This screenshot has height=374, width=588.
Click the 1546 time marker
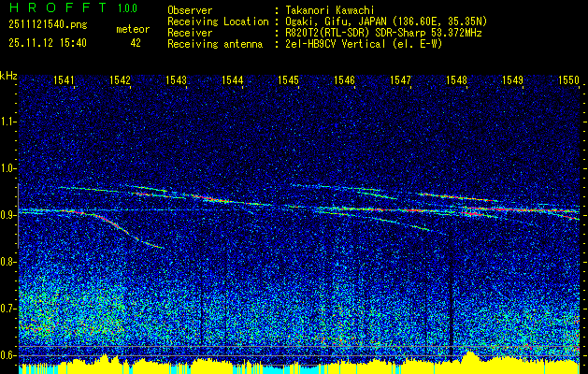[x=344, y=79]
